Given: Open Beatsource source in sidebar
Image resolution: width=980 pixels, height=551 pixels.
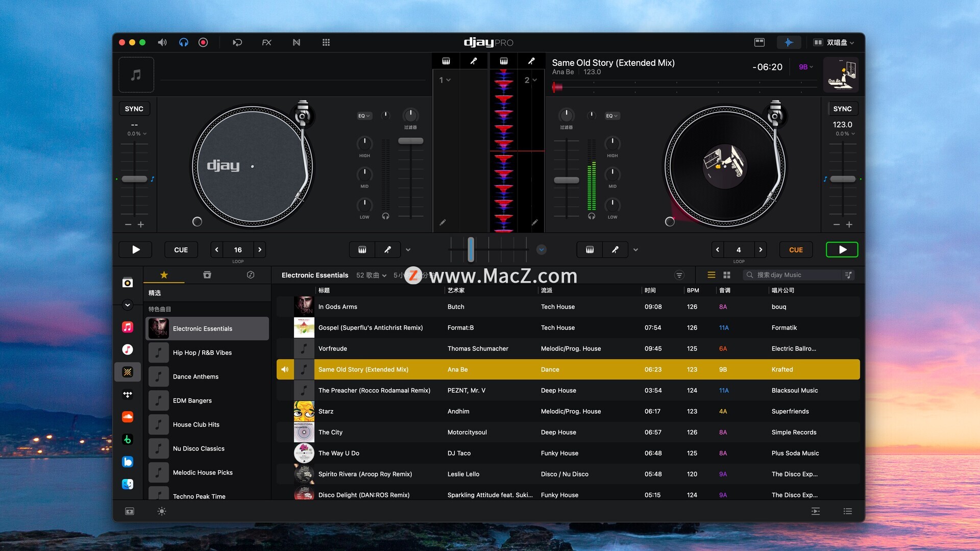Looking at the screenshot, I should tap(128, 462).
